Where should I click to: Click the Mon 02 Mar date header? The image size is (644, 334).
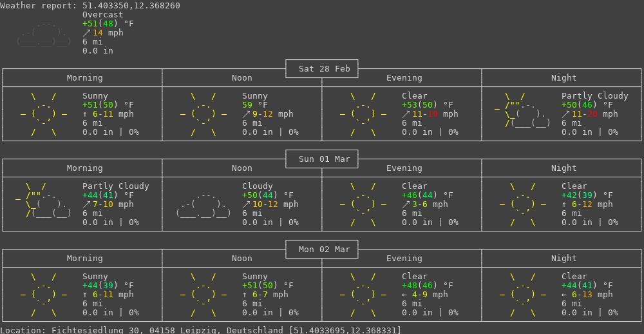click(x=322, y=250)
